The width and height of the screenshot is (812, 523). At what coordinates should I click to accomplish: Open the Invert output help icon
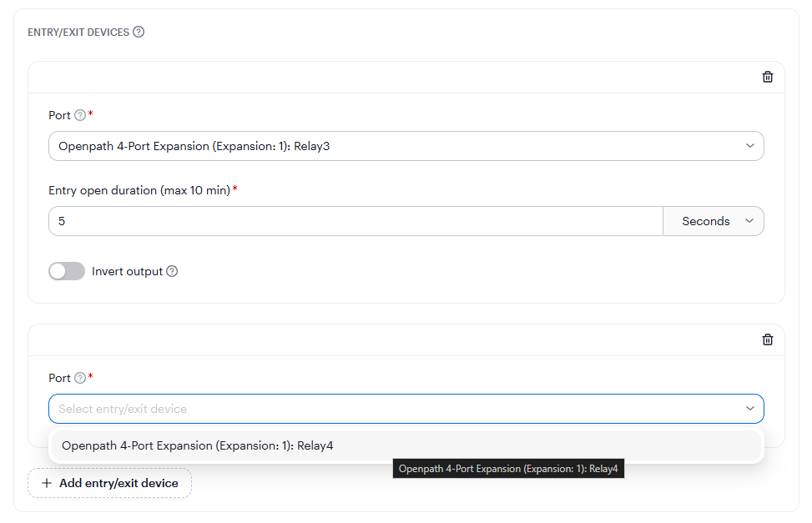click(172, 271)
